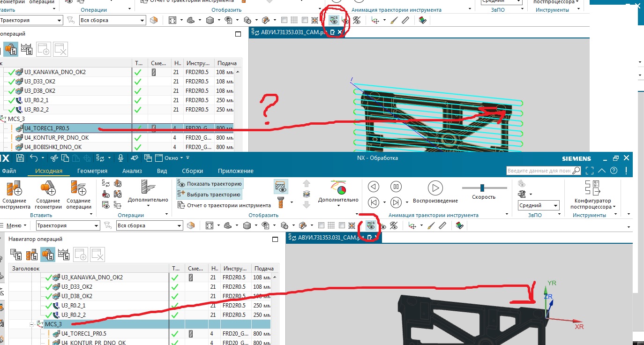The image size is (644, 345).
Task: Click the measure ruler icon in lower toolbar
Action: [x=443, y=225]
